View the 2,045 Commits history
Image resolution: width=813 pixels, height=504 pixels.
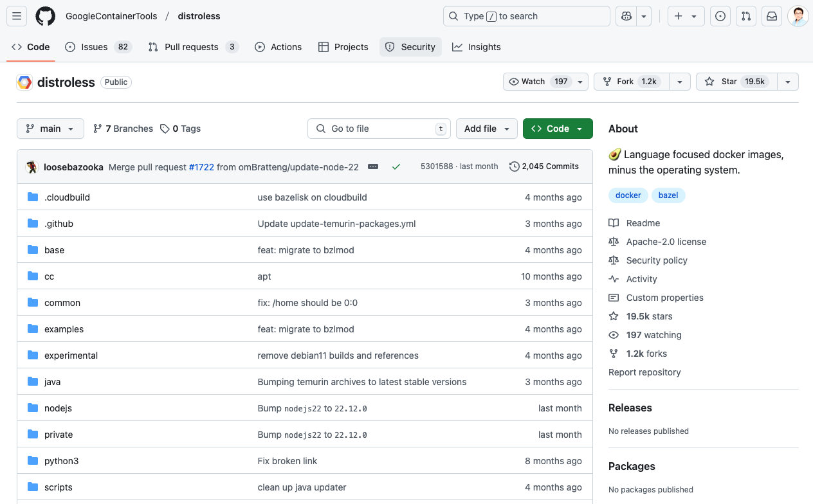(544, 166)
